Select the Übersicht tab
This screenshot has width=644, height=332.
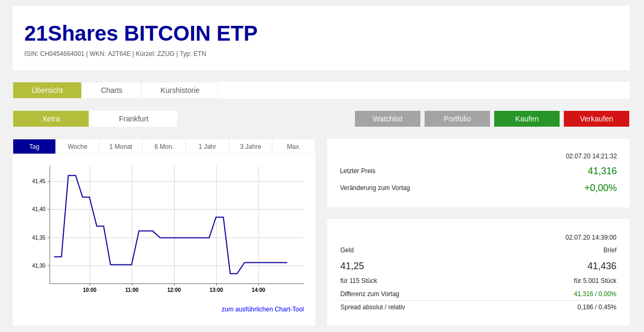47,90
